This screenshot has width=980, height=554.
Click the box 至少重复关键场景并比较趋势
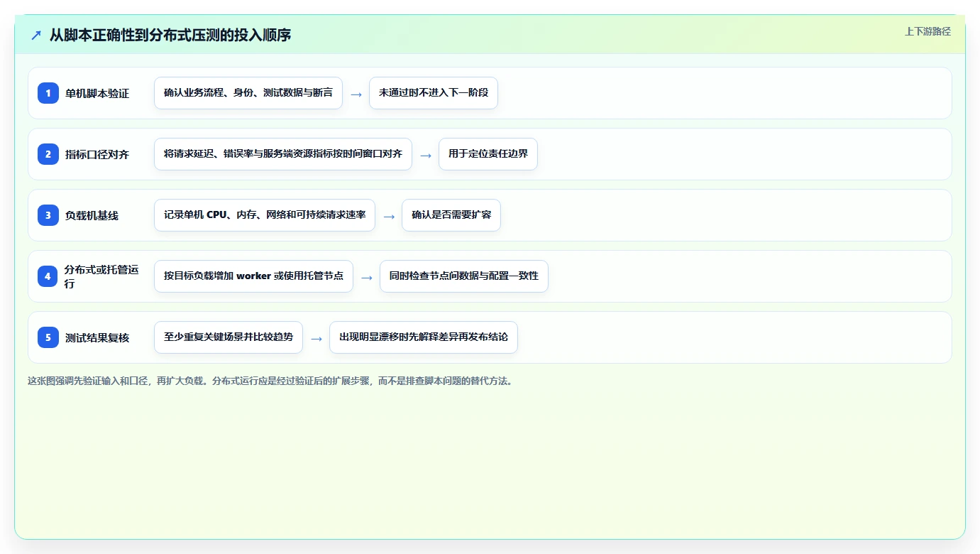[x=229, y=337]
